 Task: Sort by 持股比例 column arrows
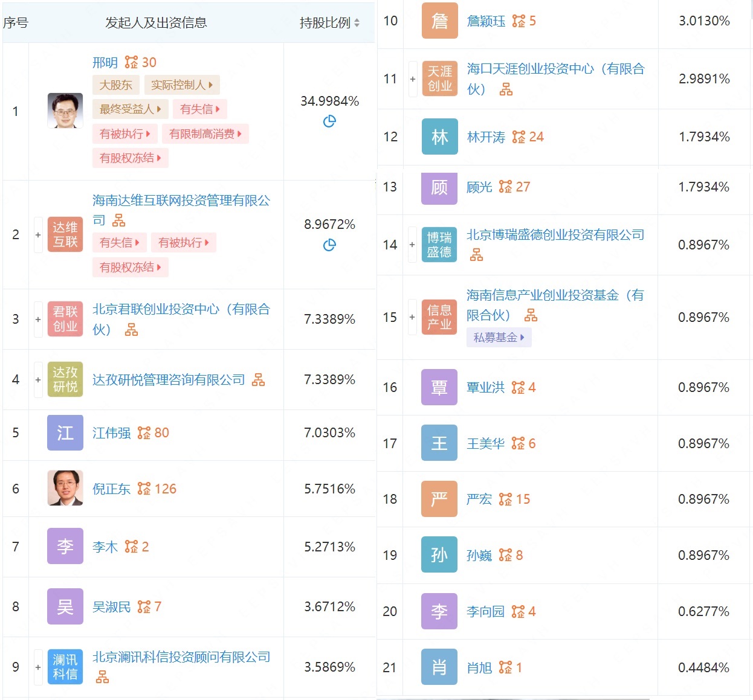[357, 23]
